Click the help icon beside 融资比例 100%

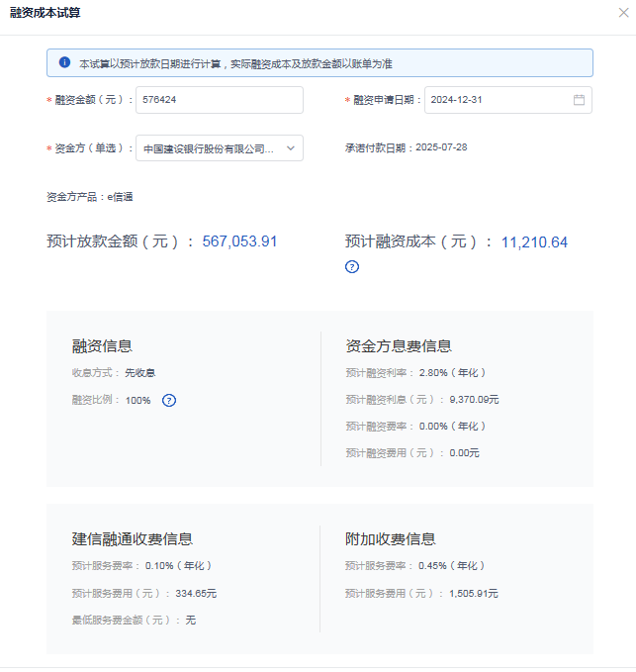pyautogui.click(x=169, y=400)
